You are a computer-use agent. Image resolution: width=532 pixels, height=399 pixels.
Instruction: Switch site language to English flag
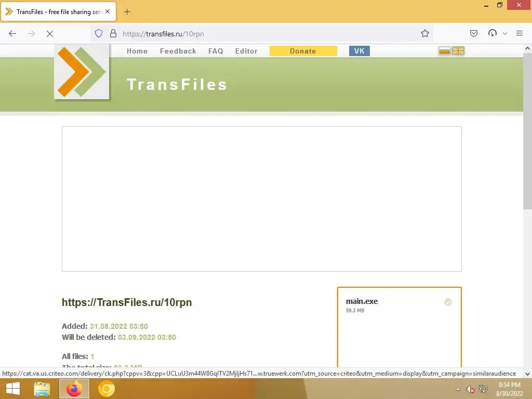coord(458,50)
